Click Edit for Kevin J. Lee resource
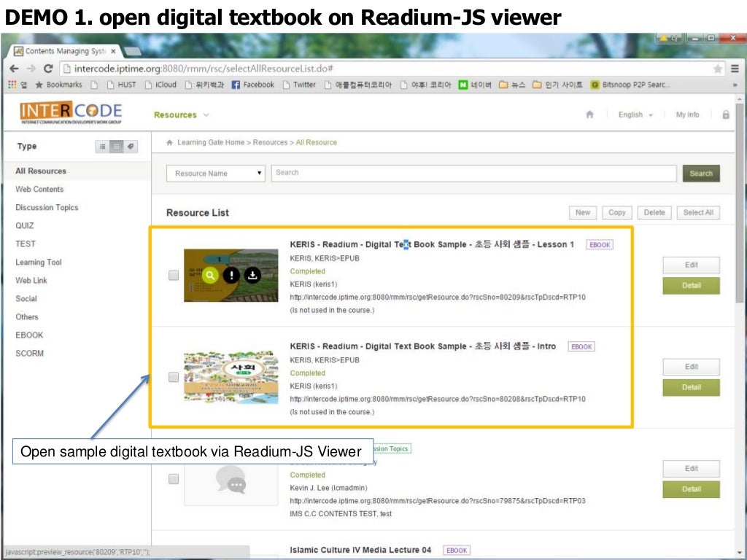 click(692, 469)
